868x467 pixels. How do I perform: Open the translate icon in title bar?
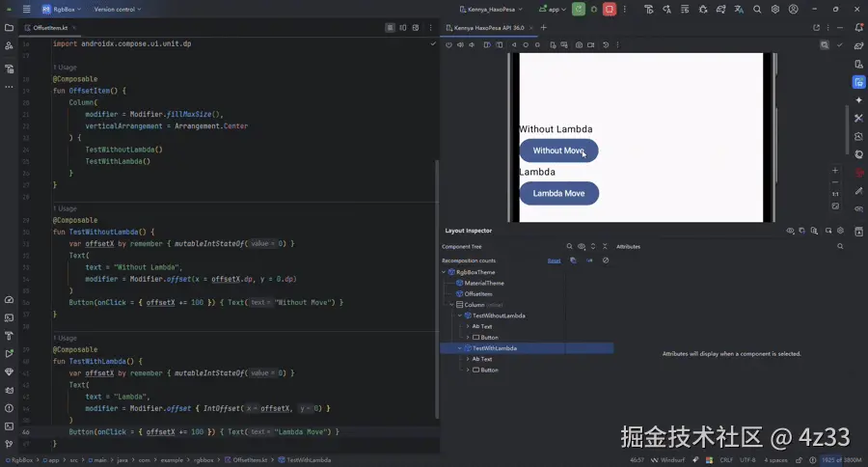coord(739,10)
